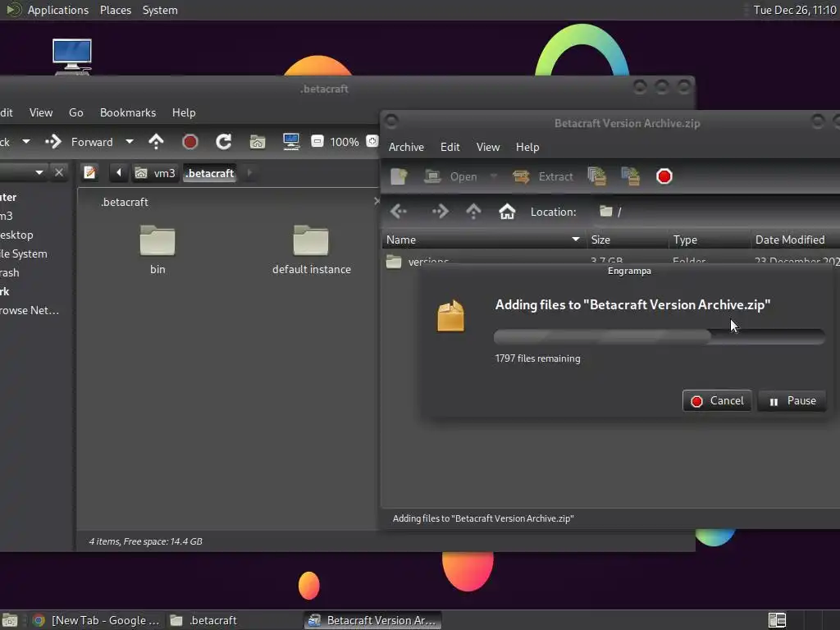Image resolution: width=840 pixels, height=630 pixels.
Task: Go back in Engrampa location bar
Action: pos(399,212)
